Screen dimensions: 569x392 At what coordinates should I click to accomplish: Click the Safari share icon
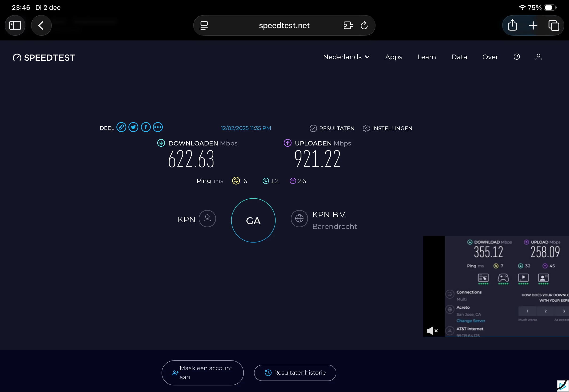(513, 25)
